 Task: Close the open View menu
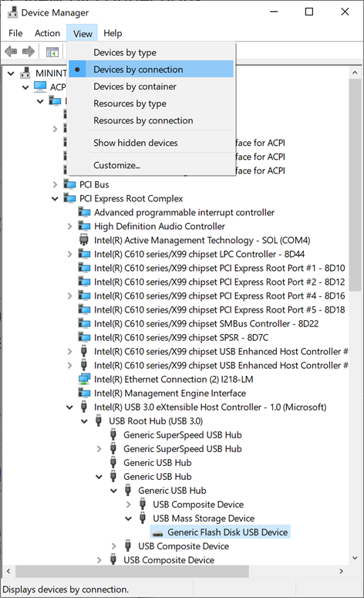click(83, 33)
